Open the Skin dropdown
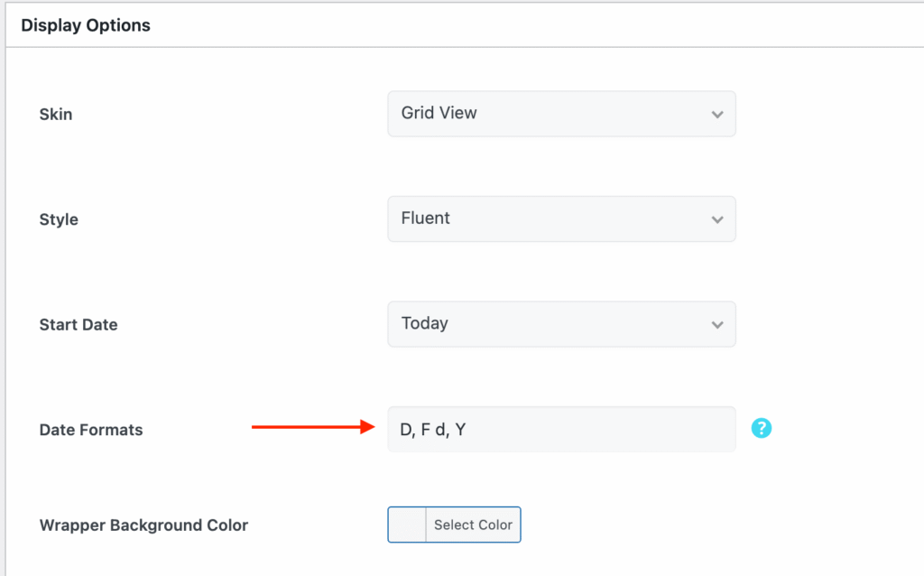Screen dimensions: 924x576 pos(561,114)
